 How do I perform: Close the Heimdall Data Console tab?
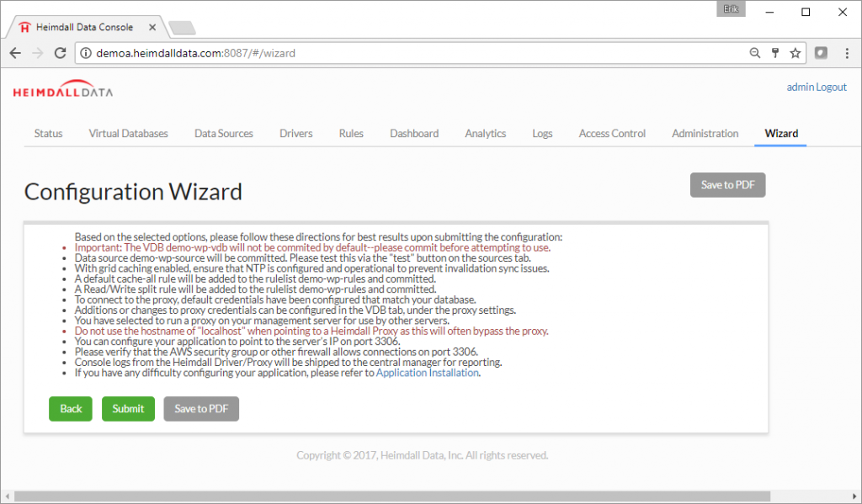pyautogui.click(x=152, y=27)
